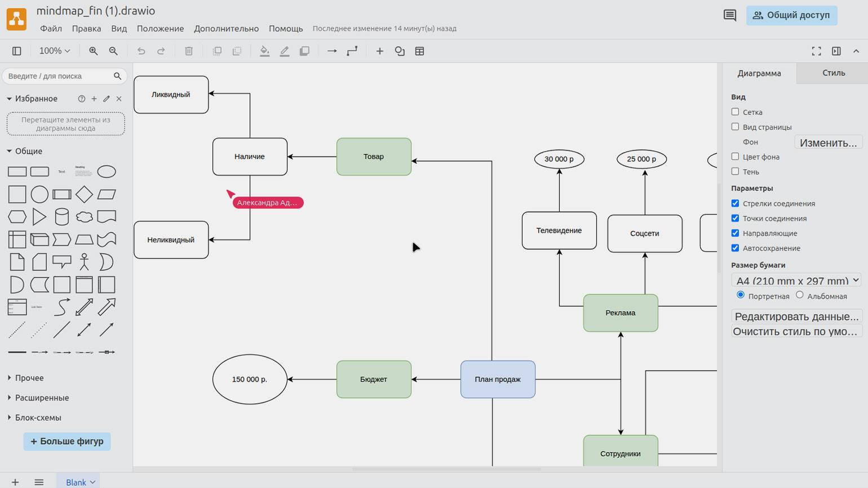The height and width of the screenshot is (488, 868).
Task: Open the connection arrow style icon
Action: tap(332, 51)
